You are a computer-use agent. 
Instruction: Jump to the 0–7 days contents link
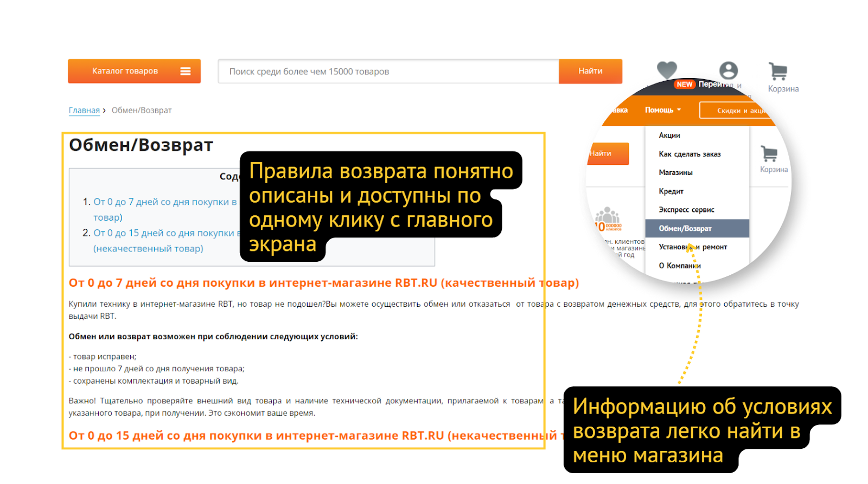pos(165,209)
